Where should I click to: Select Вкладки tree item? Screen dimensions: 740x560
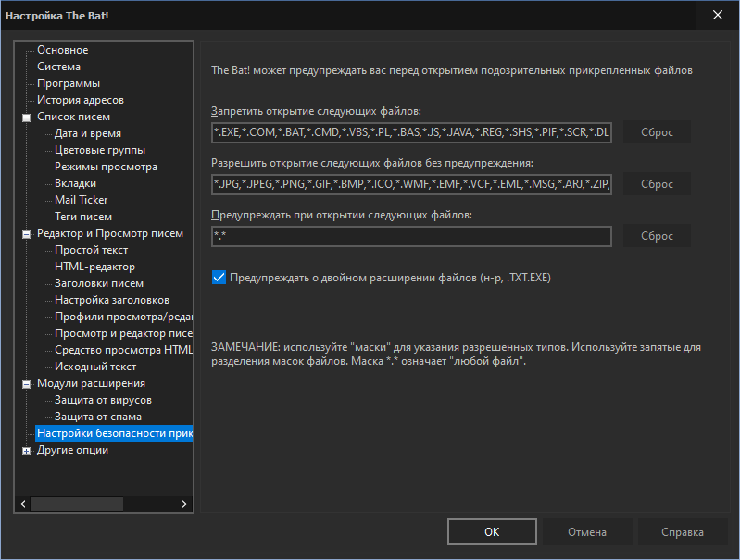tap(76, 183)
